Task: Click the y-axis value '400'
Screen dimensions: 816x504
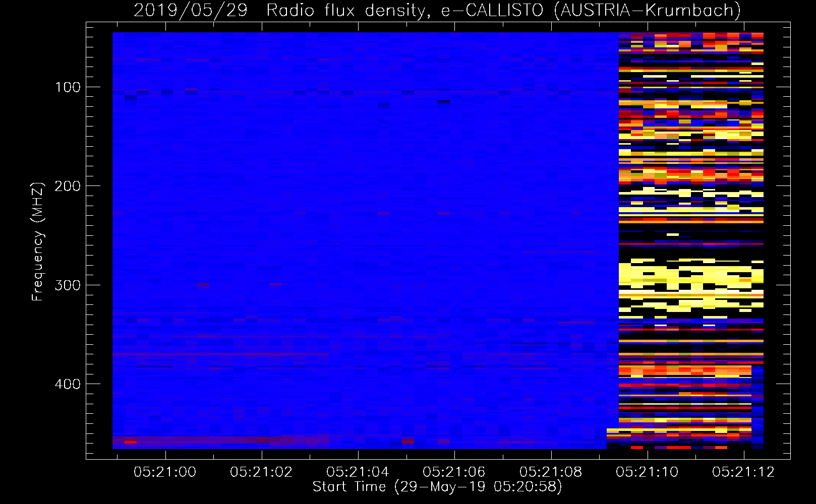Action: point(68,384)
